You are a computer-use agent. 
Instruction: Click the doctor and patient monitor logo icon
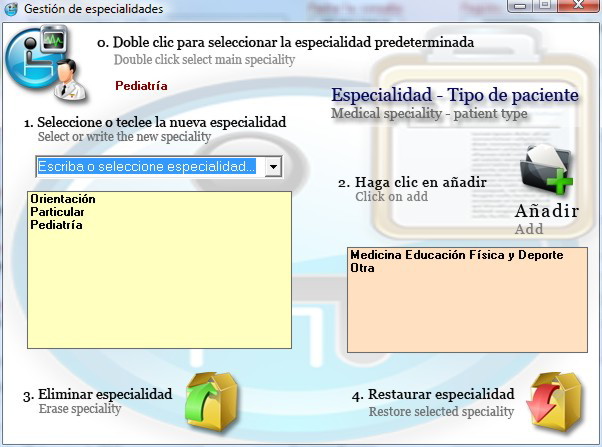46,63
